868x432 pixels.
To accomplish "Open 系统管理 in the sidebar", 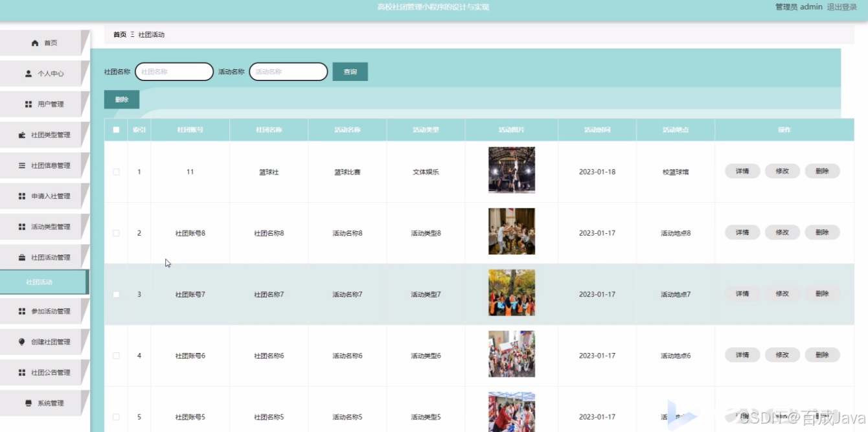I will (44, 403).
